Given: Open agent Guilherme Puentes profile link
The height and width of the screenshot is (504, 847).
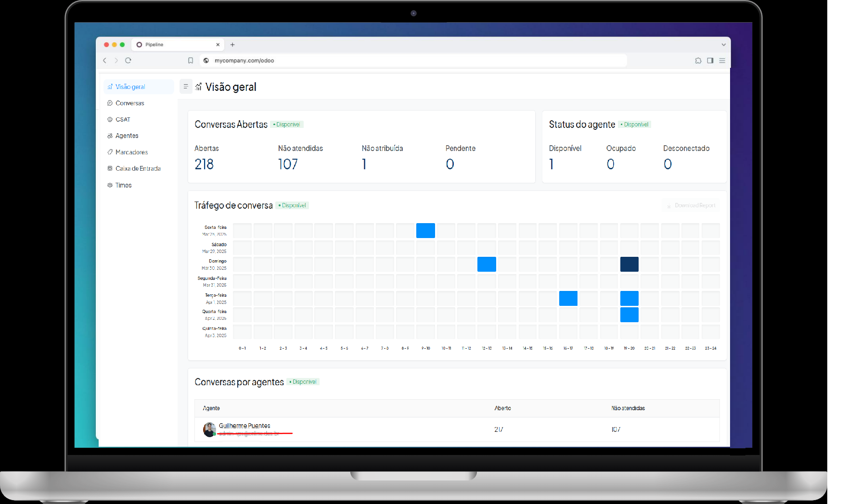Looking at the screenshot, I should click(x=244, y=426).
